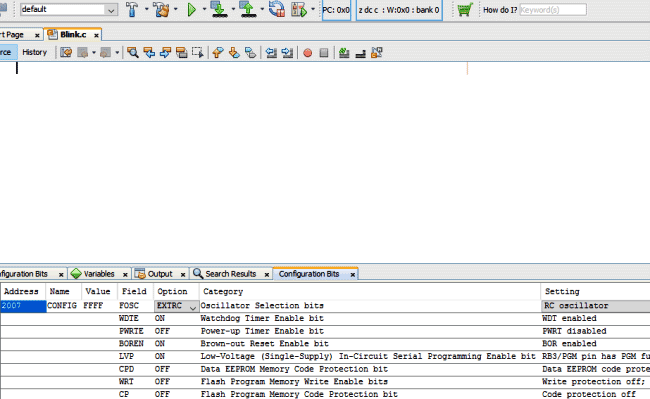Close the Variables tab
This screenshot has height=399, width=650.
[125, 274]
